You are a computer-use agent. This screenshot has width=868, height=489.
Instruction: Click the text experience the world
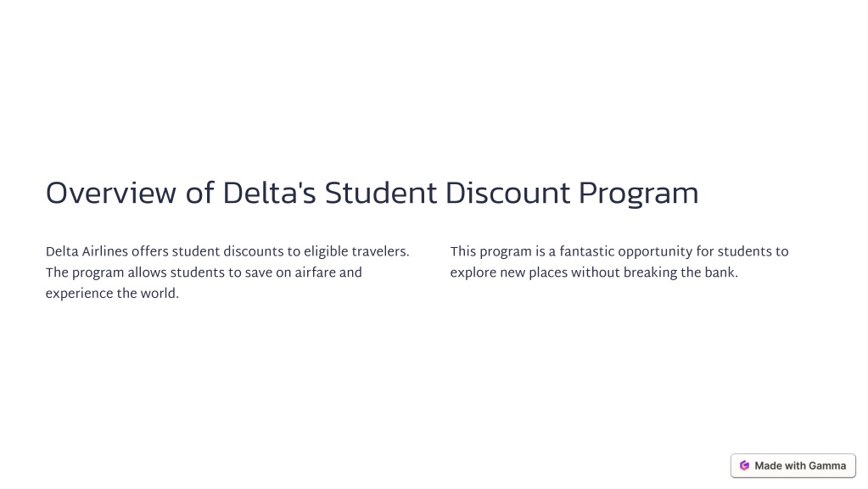point(112,294)
